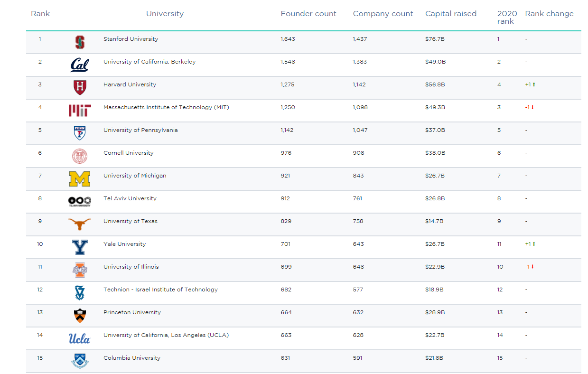
Task: Click founder count 912
Action: click(x=285, y=198)
